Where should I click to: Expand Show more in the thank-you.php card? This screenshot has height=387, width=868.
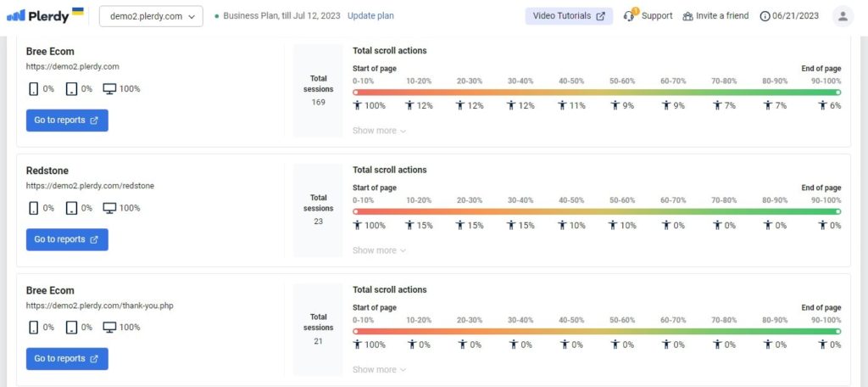[x=379, y=369]
